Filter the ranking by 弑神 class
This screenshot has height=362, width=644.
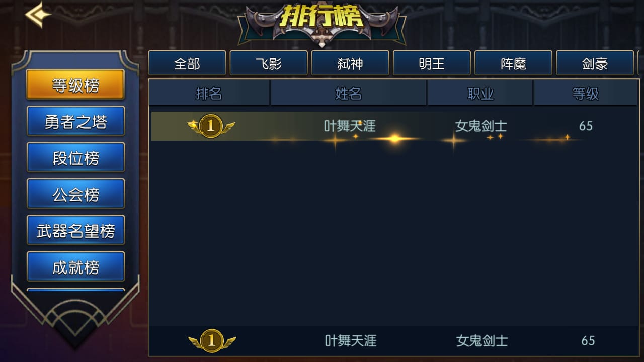[350, 63]
